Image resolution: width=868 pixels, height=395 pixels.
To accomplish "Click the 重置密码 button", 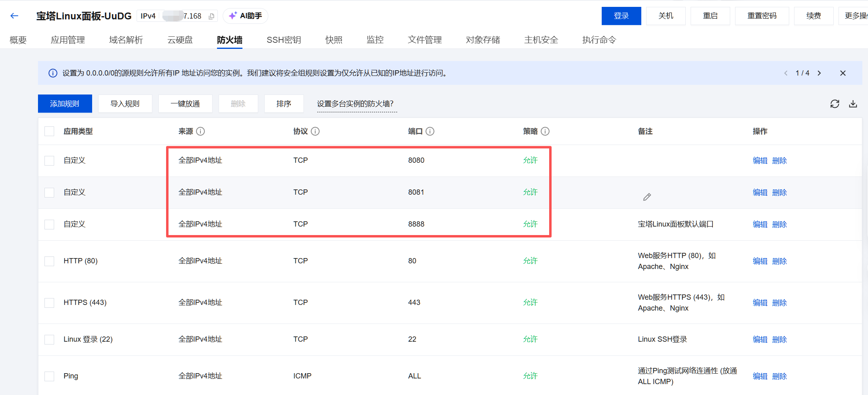I will coord(762,16).
